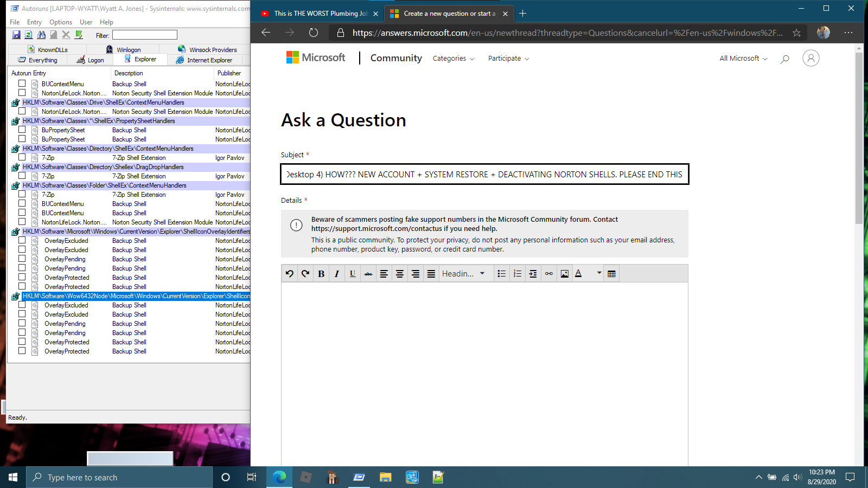Center align text in the editor

[x=400, y=274]
